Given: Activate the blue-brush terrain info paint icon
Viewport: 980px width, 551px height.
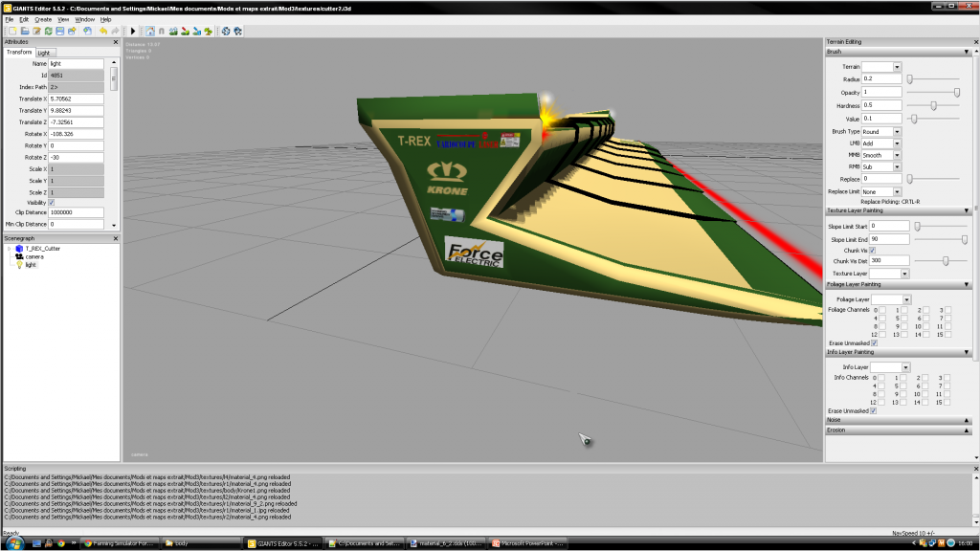Looking at the screenshot, I should 197,31.
